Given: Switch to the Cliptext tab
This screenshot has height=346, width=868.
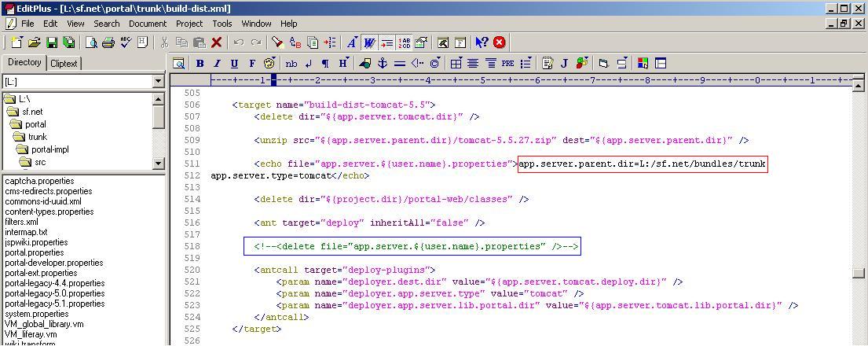Looking at the screenshot, I should click(64, 64).
